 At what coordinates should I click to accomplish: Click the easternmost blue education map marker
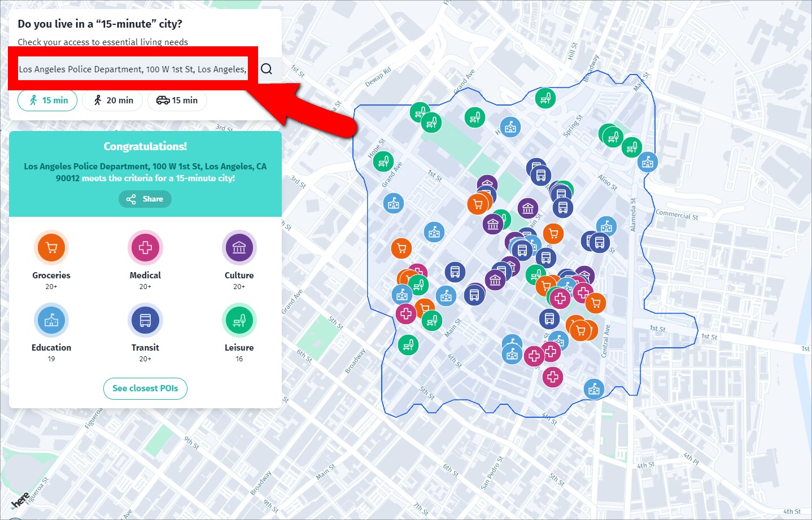(x=648, y=163)
